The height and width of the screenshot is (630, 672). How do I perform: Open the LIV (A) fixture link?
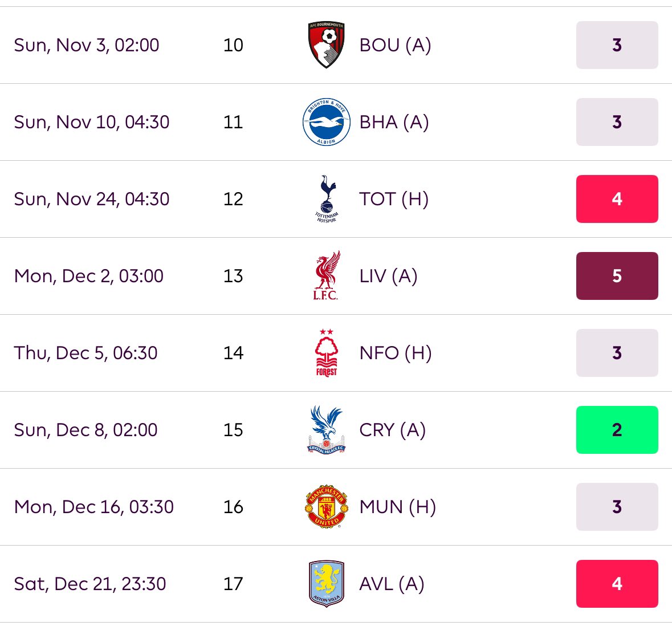click(388, 276)
